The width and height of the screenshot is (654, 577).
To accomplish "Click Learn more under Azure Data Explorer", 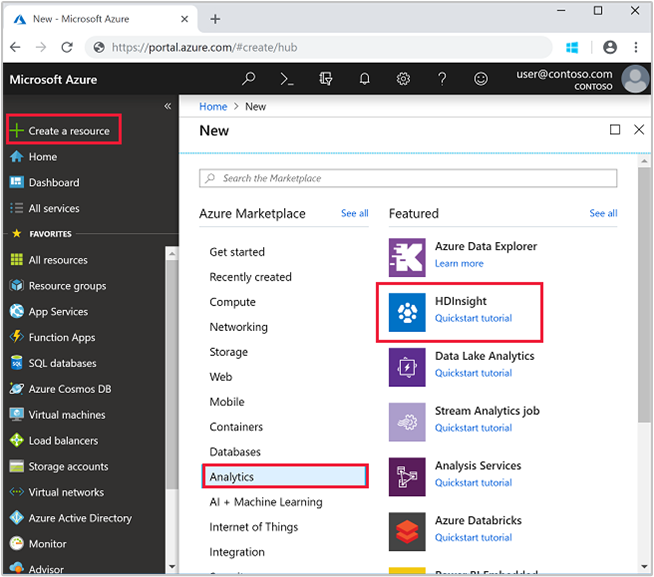I will tap(459, 263).
